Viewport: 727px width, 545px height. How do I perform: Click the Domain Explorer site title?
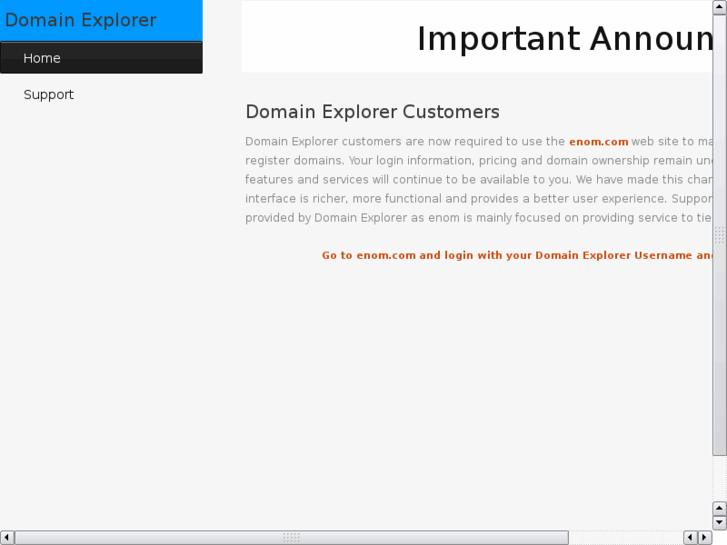81,20
